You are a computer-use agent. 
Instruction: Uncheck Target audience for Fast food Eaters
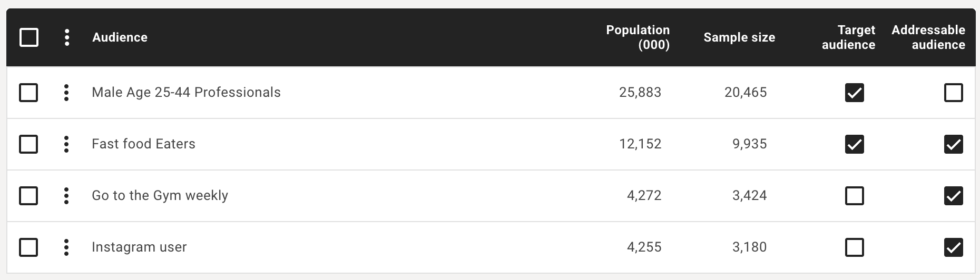coord(855,144)
